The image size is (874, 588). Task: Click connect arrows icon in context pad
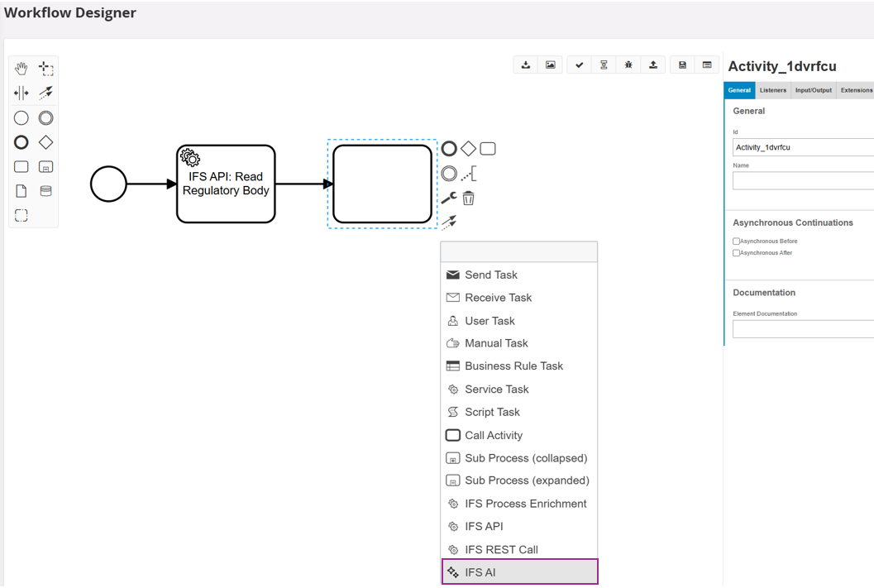coord(449,222)
